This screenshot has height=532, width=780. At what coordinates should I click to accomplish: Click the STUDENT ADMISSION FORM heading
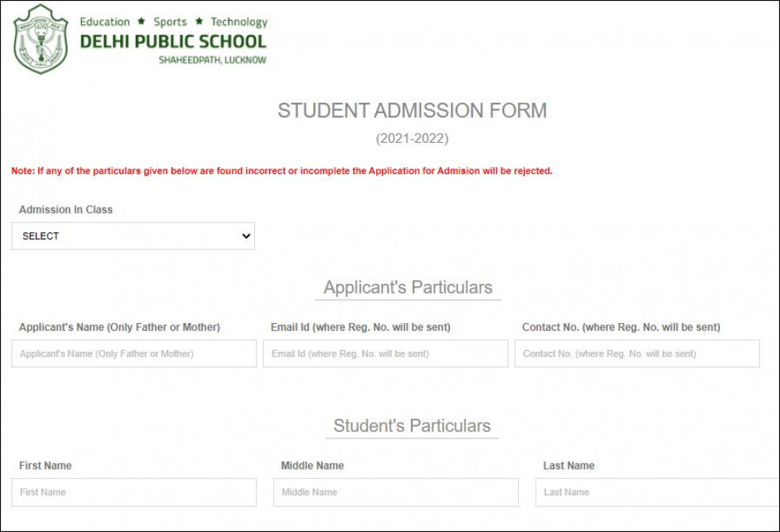click(x=412, y=111)
